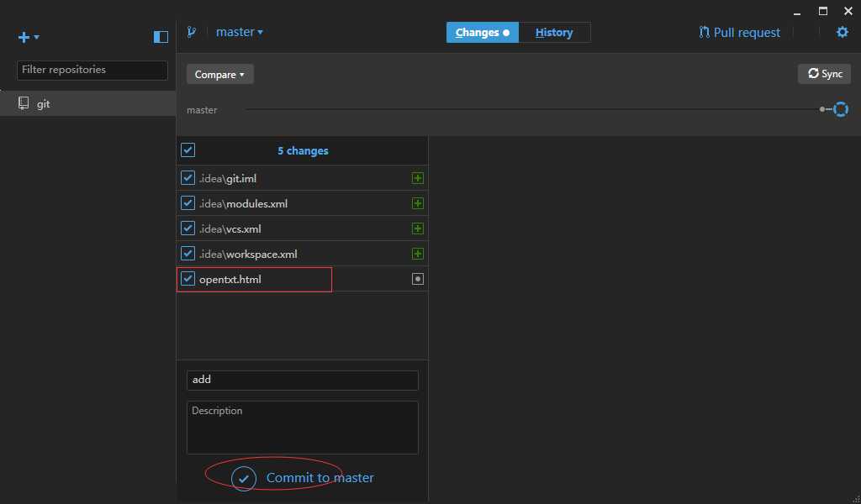Select the git repository in sidebar
This screenshot has height=504, width=861.
pyautogui.click(x=87, y=103)
